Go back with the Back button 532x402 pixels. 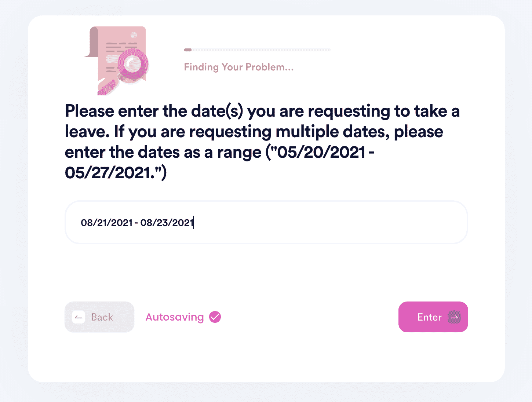(x=99, y=317)
